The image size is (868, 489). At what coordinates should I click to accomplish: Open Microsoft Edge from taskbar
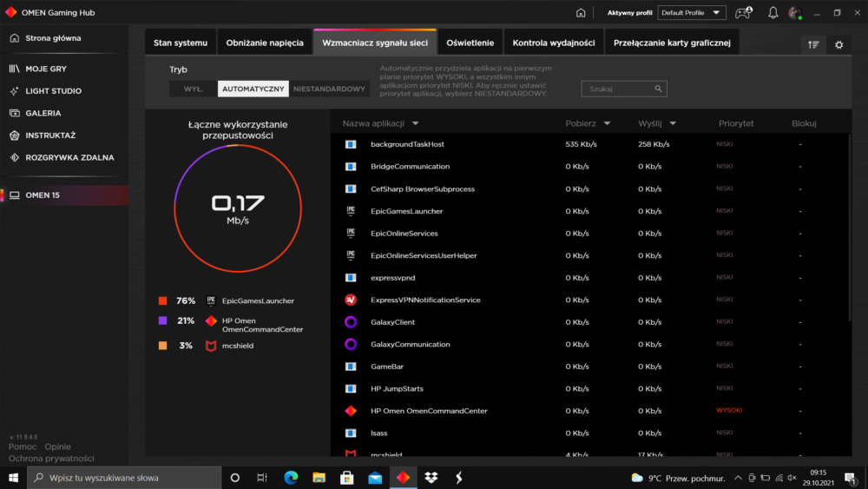(291, 478)
